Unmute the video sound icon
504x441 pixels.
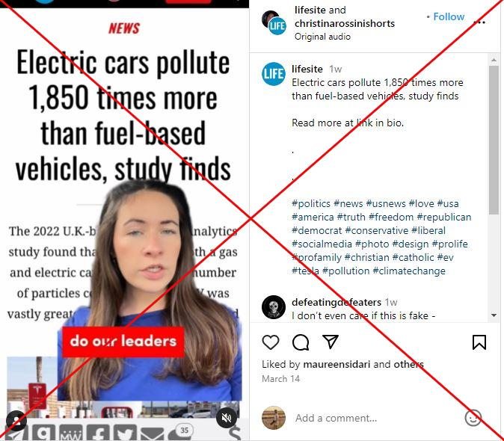tap(227, 418)
